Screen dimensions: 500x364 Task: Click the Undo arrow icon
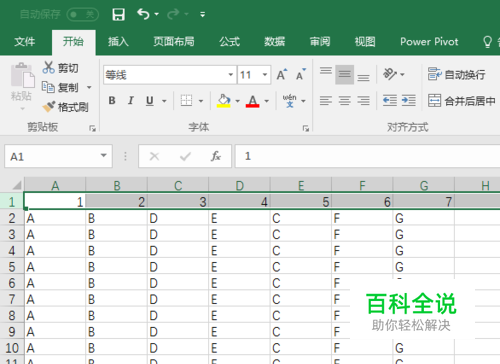click(143, 14)
